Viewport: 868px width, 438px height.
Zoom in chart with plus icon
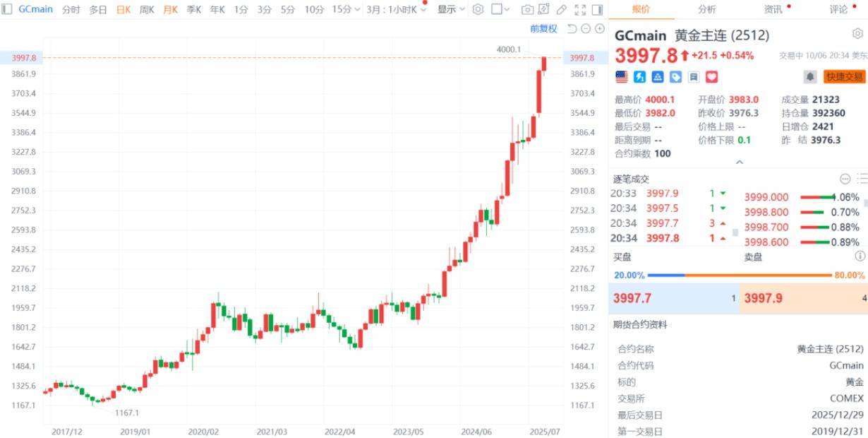600,29
